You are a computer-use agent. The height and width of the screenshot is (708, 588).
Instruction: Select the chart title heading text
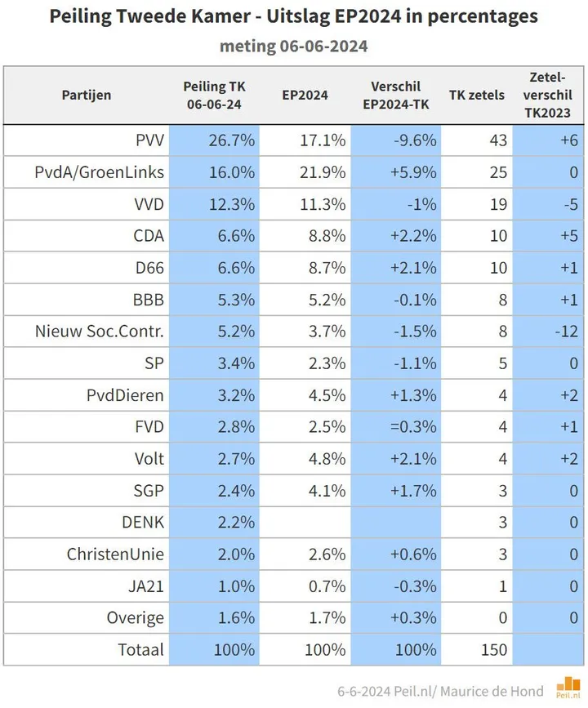tap(293, 16)
